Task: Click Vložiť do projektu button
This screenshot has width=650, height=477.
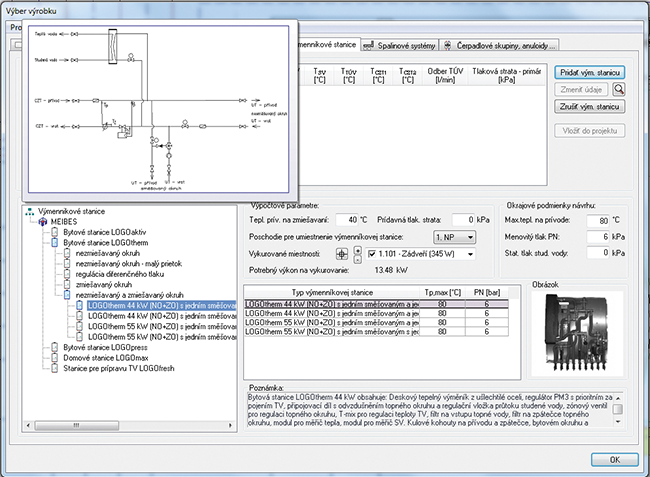Action: click(x=590, y=131)
